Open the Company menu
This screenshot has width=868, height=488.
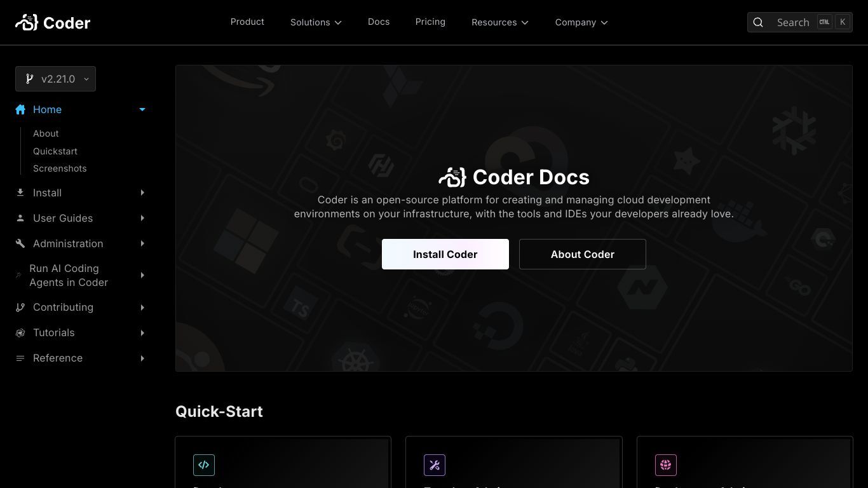click(581, 22)
